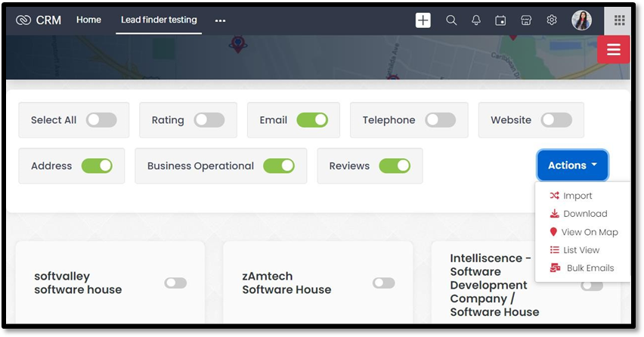The height and width of the screenshot is (337, 644).
Task: Click the red map pin marker
Action: [x=237, y=44]
